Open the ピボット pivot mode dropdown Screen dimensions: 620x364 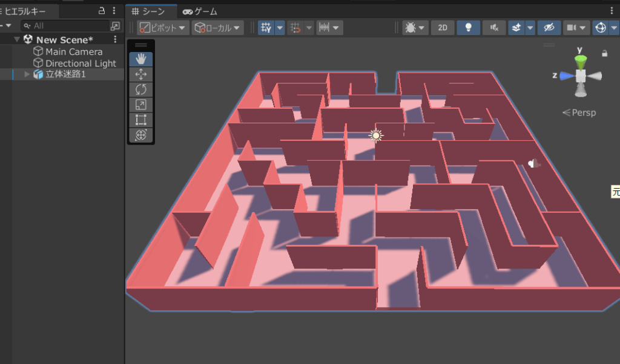click(x=162, y=27)
